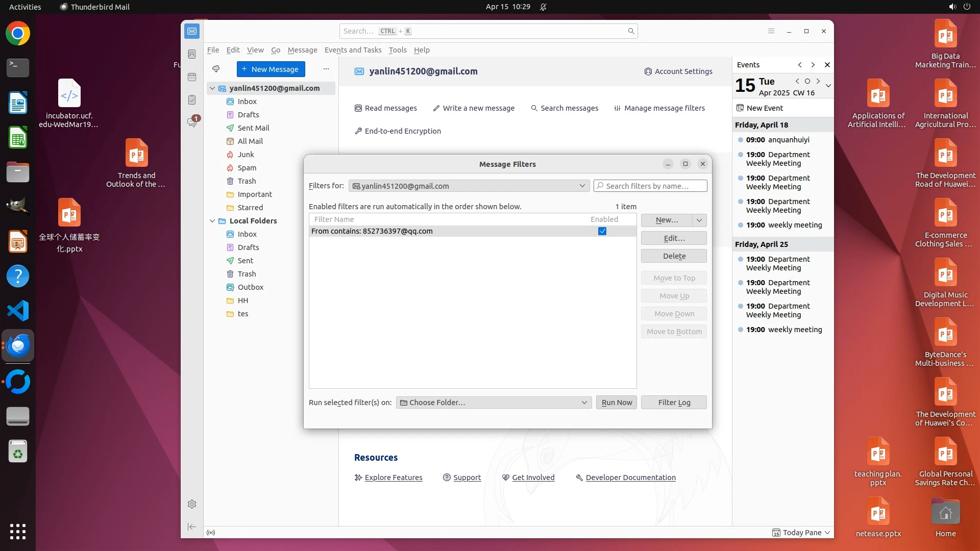Open the Developer Documentation link
Screen dimensions: 980x551
[x=630, y=478]
